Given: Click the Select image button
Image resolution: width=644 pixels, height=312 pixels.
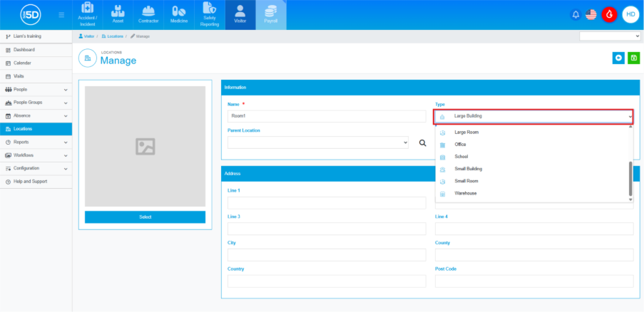Looking at the screenshot, I should tap(145, 217).
